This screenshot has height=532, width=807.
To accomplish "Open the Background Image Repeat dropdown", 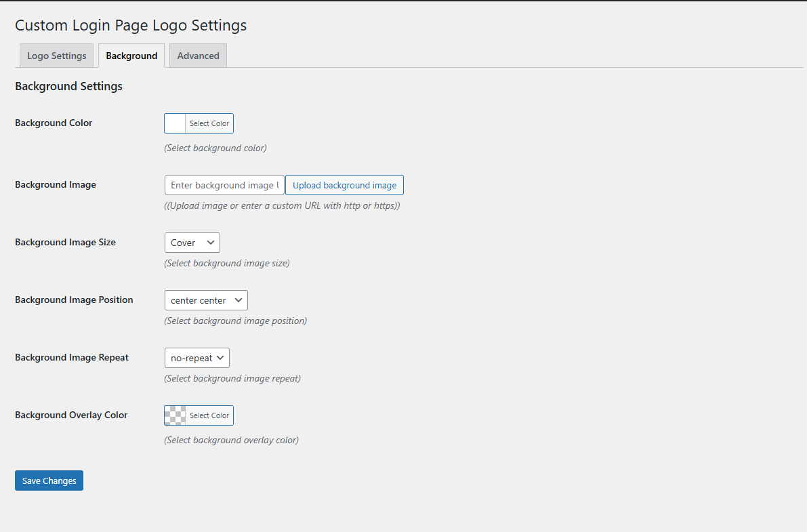I will 196,357.
